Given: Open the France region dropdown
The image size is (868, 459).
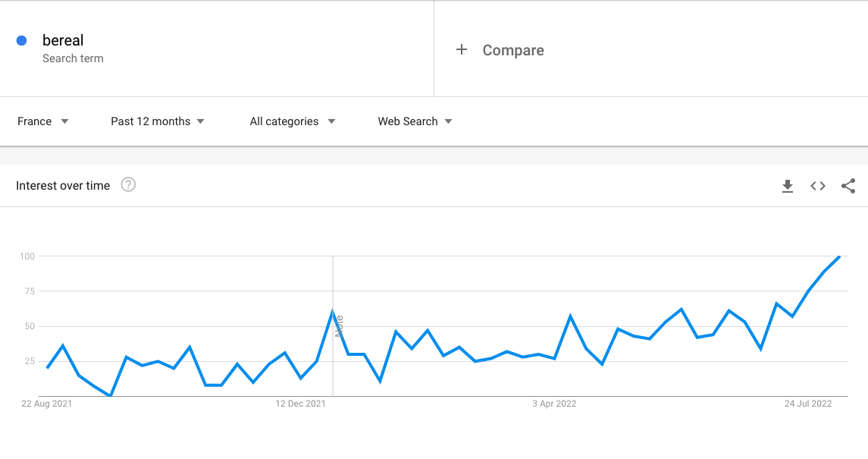Looking at the screenshot, I should pyautogui.click(x=43, y=121).
